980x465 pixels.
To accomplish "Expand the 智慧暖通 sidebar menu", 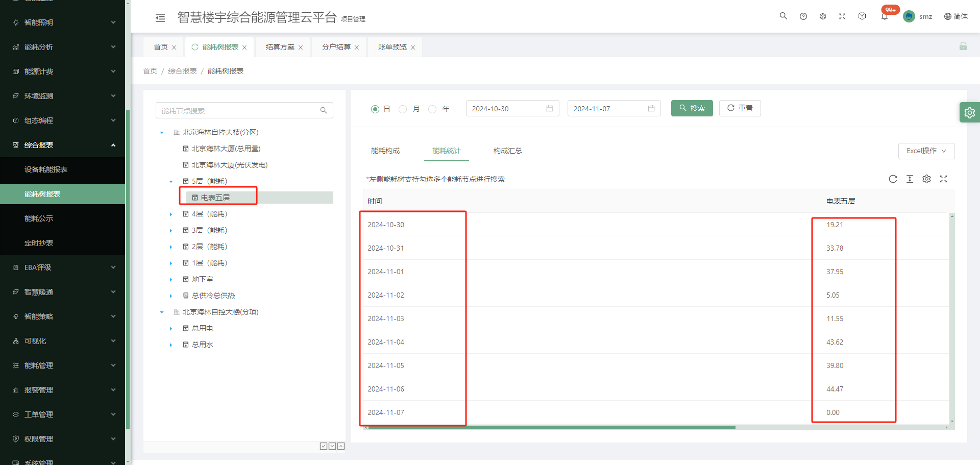I will 62,292.
